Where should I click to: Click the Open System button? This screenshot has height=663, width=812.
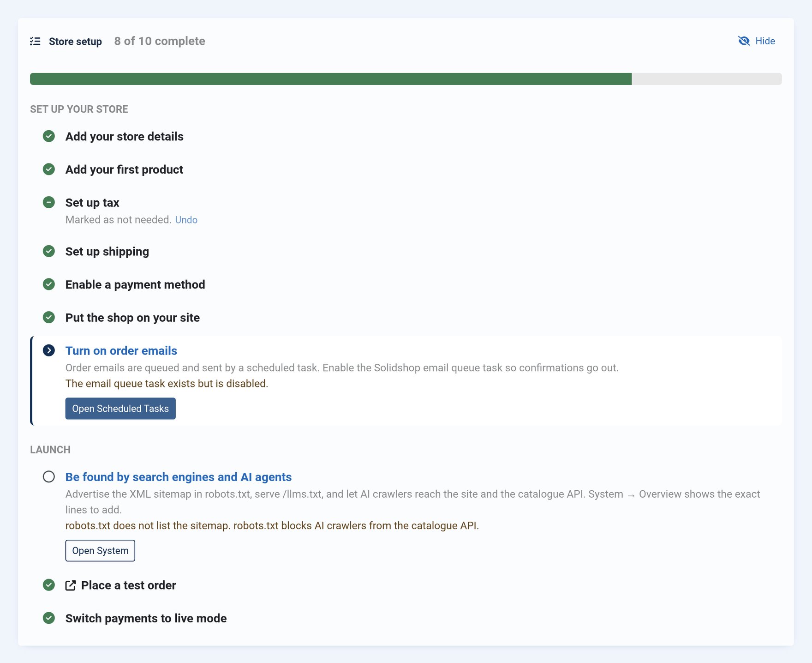click(100, 551)
